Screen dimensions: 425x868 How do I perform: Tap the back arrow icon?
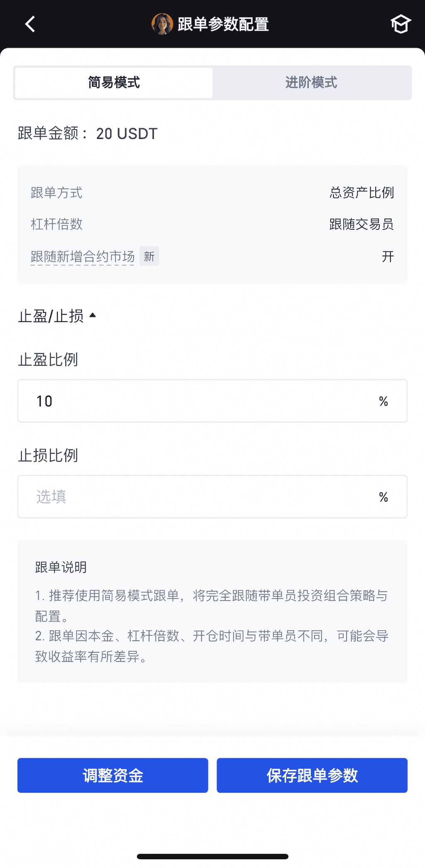pyautogui.click(x=30, y=24)
